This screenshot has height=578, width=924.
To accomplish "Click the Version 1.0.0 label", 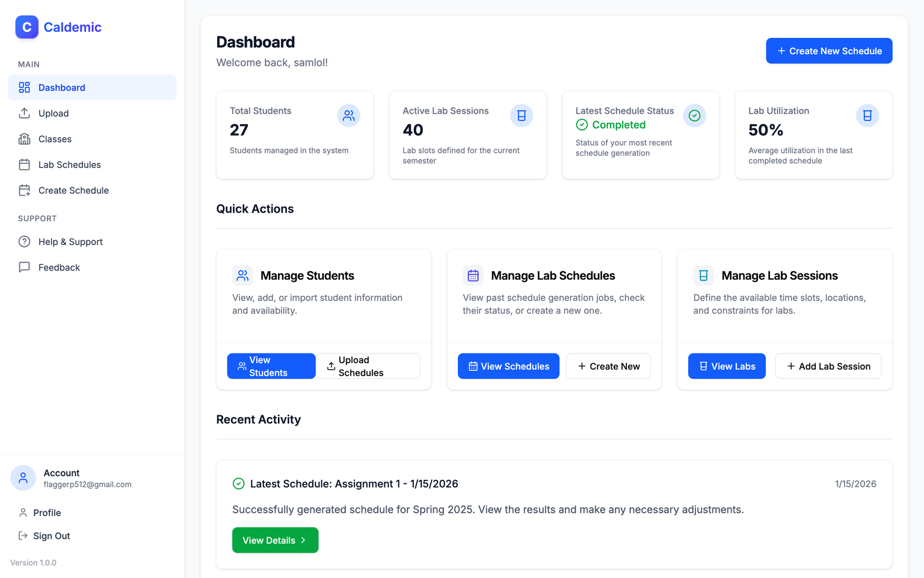I will click(x=33, y=562).
